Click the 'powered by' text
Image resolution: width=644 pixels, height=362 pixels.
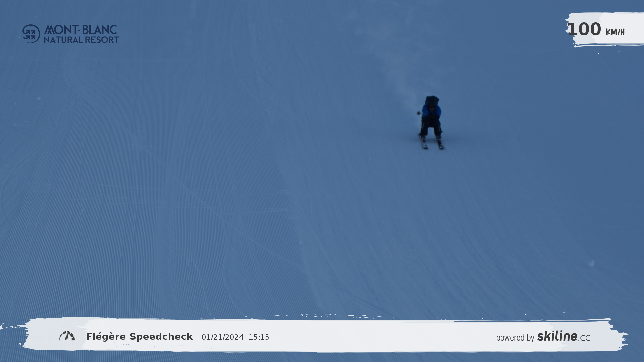pyautogui.click(x=515, y=338)
